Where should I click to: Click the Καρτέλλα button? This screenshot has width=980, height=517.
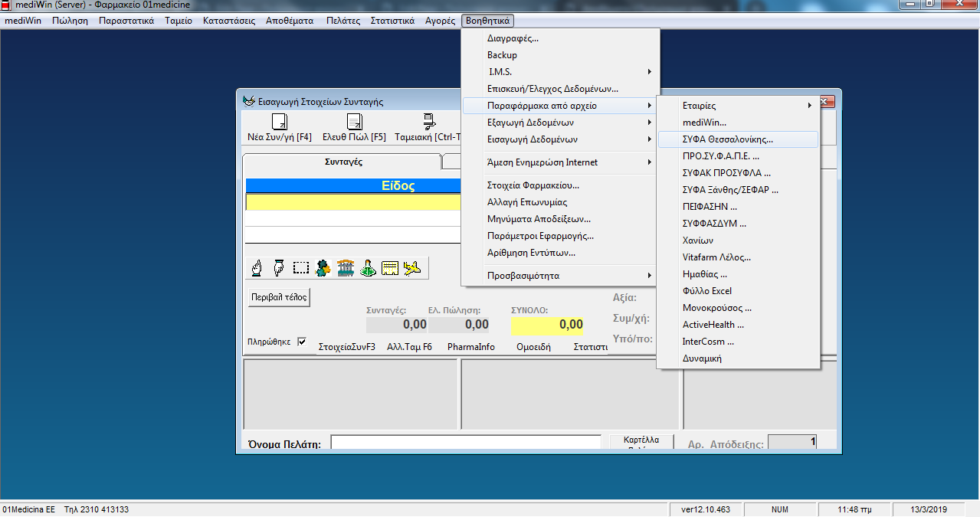tap(642, 442)
